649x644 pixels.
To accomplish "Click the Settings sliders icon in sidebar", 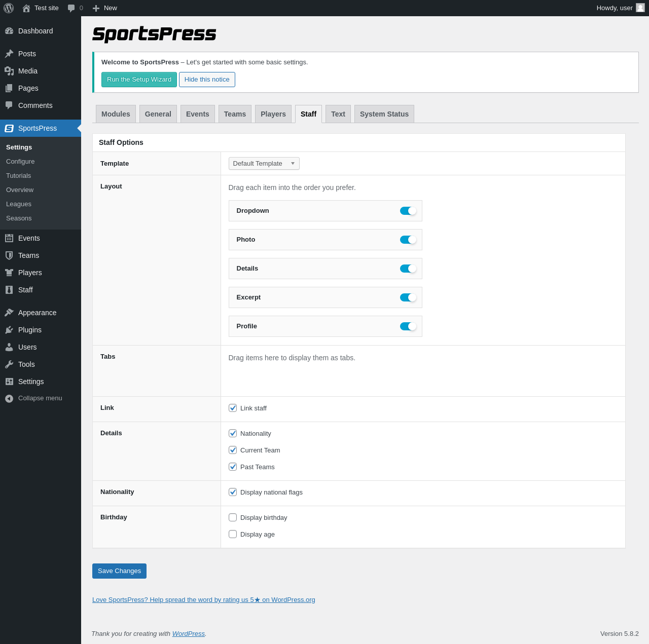I will 9,382.
